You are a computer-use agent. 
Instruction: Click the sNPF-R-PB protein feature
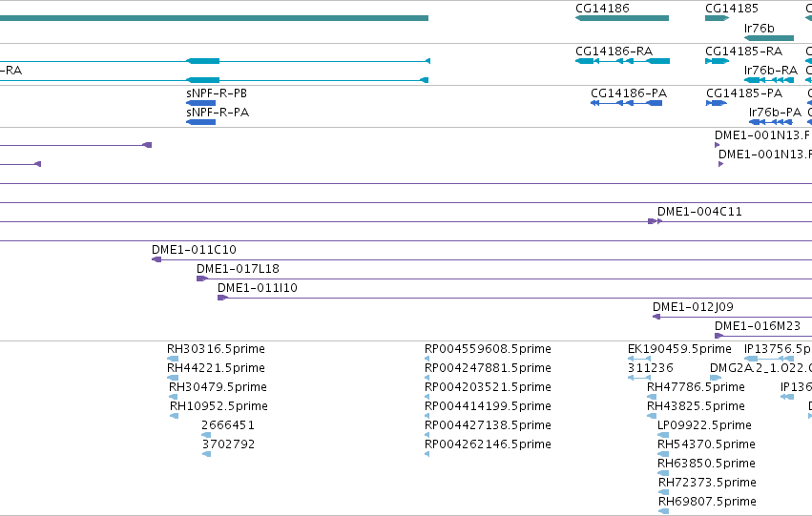[x=201, y=103]
